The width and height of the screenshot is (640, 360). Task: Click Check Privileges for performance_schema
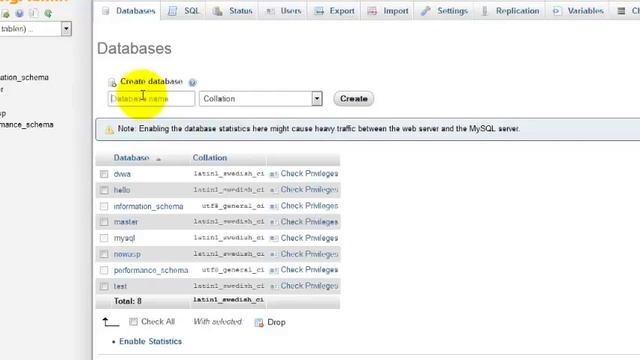click(x=309, y=270)
